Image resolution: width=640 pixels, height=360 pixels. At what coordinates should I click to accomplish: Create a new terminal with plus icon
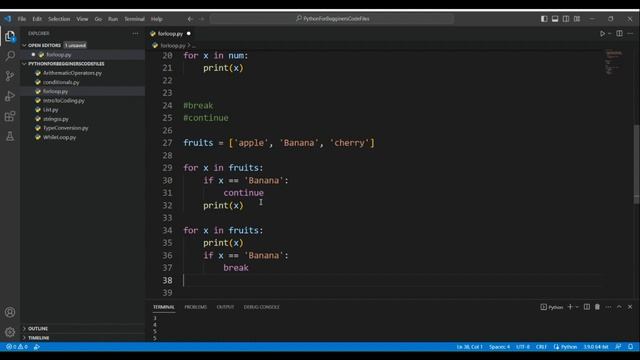coord(570,307)
